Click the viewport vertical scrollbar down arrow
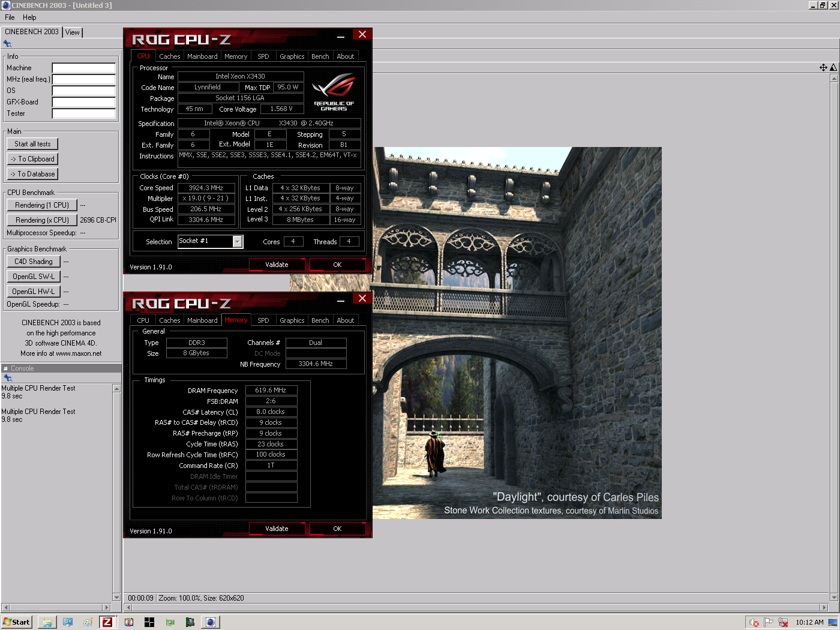Screen dimensions: 840x630 (833, 598)
